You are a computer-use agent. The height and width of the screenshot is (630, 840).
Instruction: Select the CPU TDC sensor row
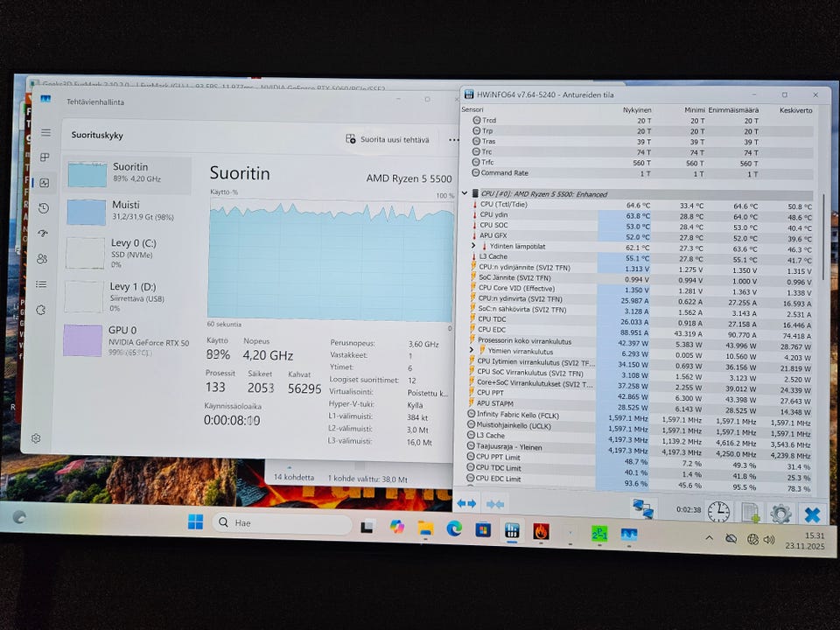coord(640,320)
